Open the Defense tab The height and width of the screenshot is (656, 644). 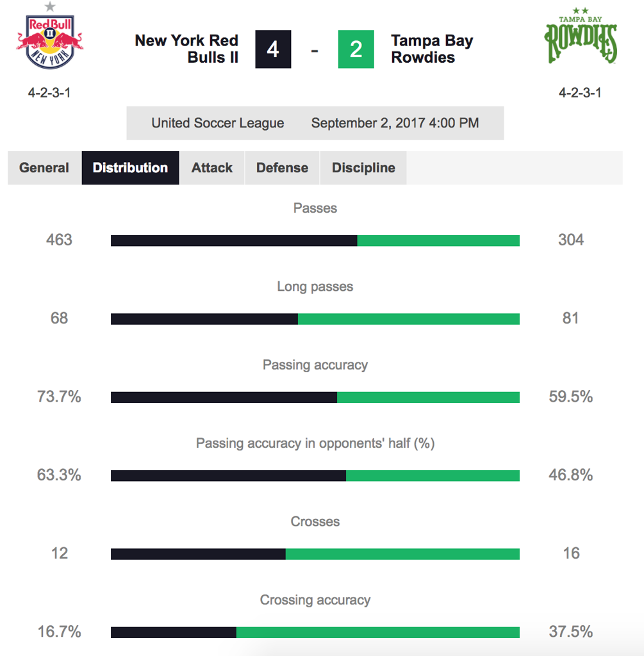tap(282, 168)
